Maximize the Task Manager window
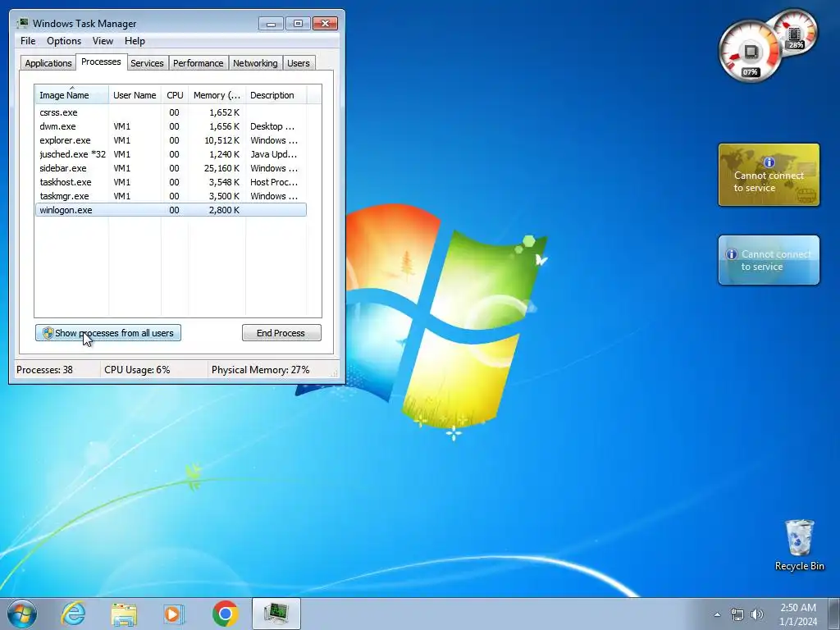 click(298, 24)
